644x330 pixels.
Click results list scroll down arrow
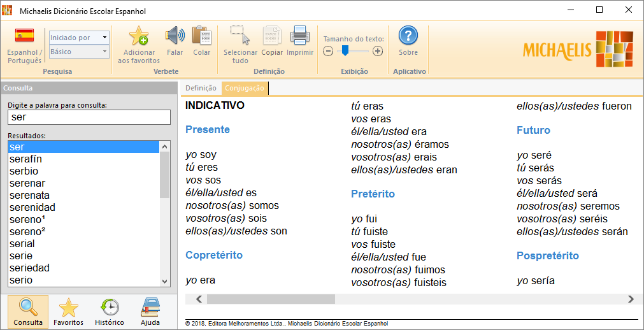click(x=165, y=281)
